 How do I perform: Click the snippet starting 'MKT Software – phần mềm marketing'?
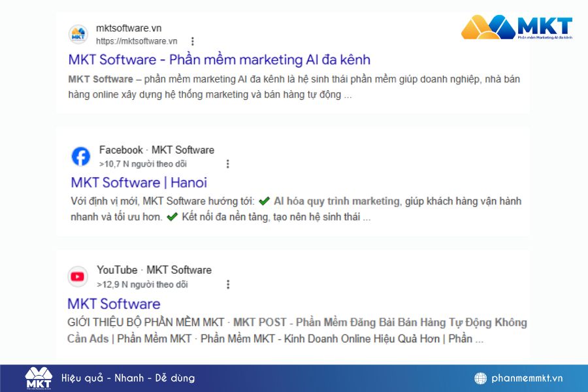point(294,87)
